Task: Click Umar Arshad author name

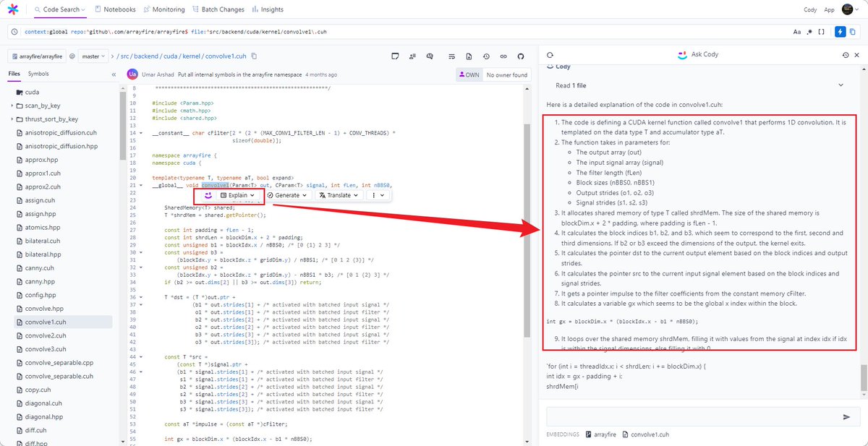Action: coord(158,74)
